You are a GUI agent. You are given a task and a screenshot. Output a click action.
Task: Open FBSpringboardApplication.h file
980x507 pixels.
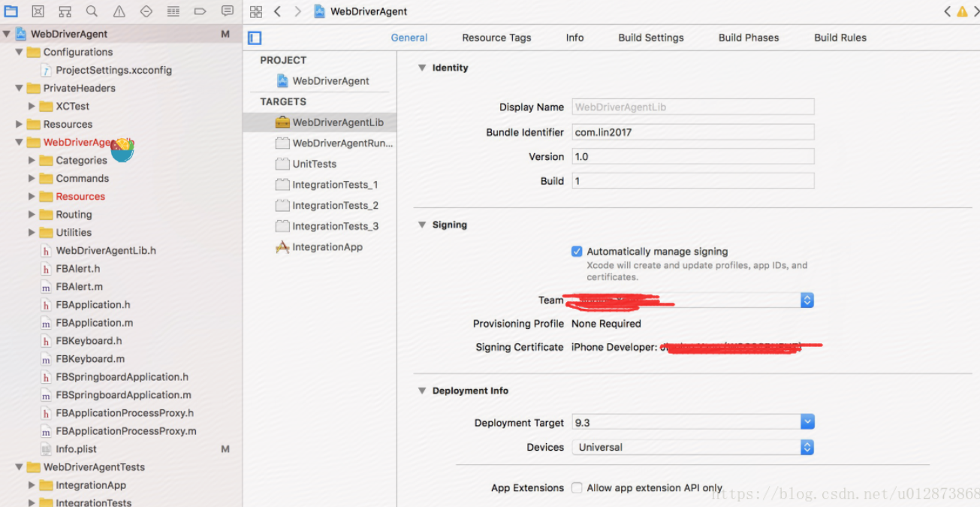(115, 376)
